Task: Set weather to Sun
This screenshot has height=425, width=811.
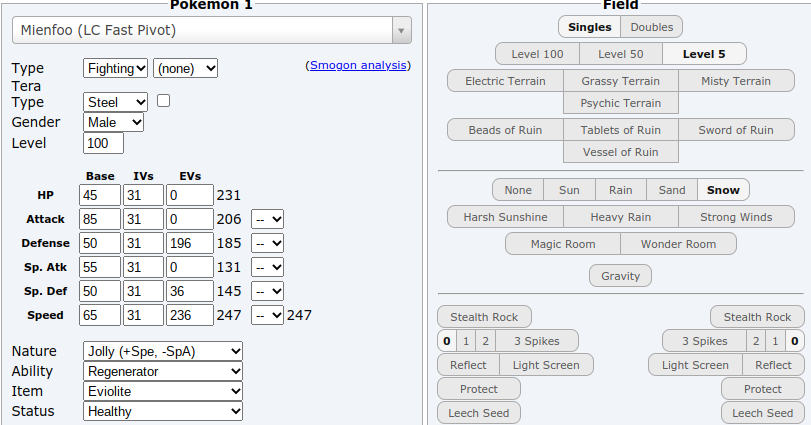Action: [569, 190]
